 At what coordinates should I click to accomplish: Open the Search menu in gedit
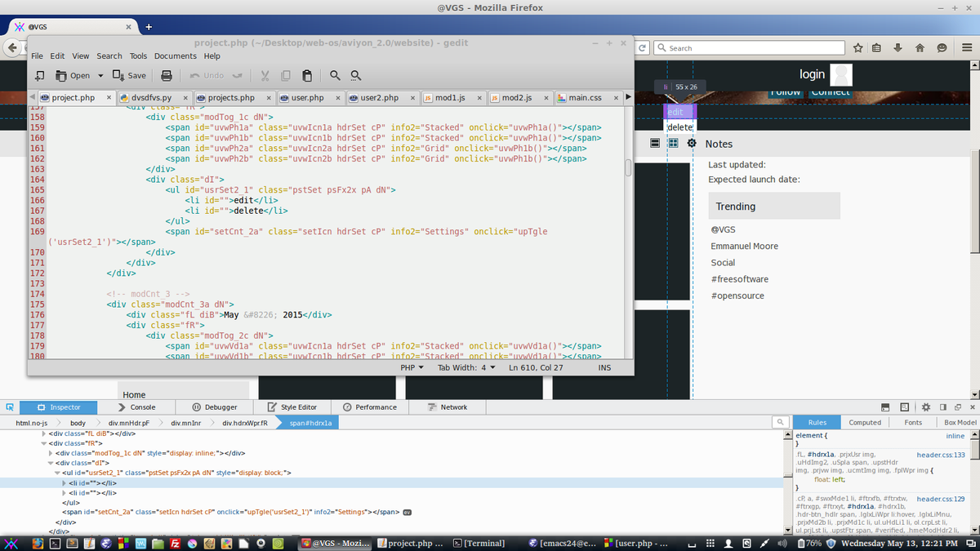(109, 56)
